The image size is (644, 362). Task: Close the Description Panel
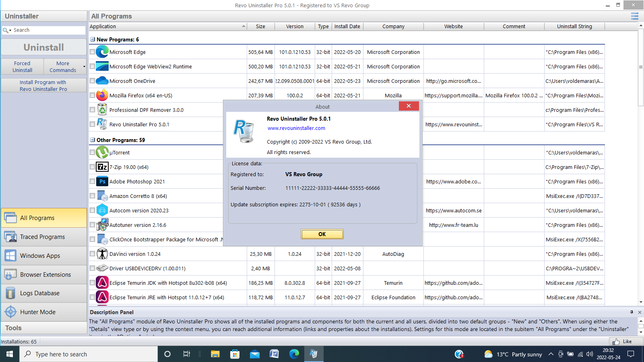click(640, 312)
